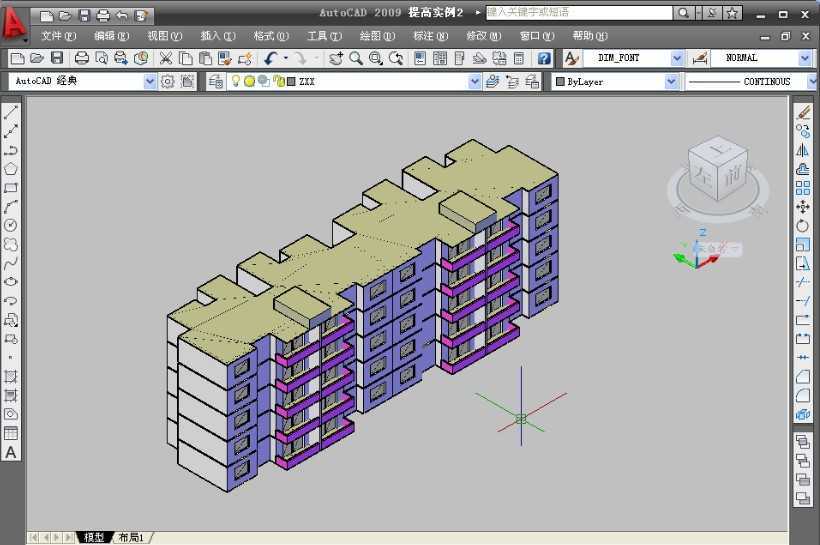Open the 绘图 menu
The height and width of the screenshot is (545, 820).
[377, 36]
